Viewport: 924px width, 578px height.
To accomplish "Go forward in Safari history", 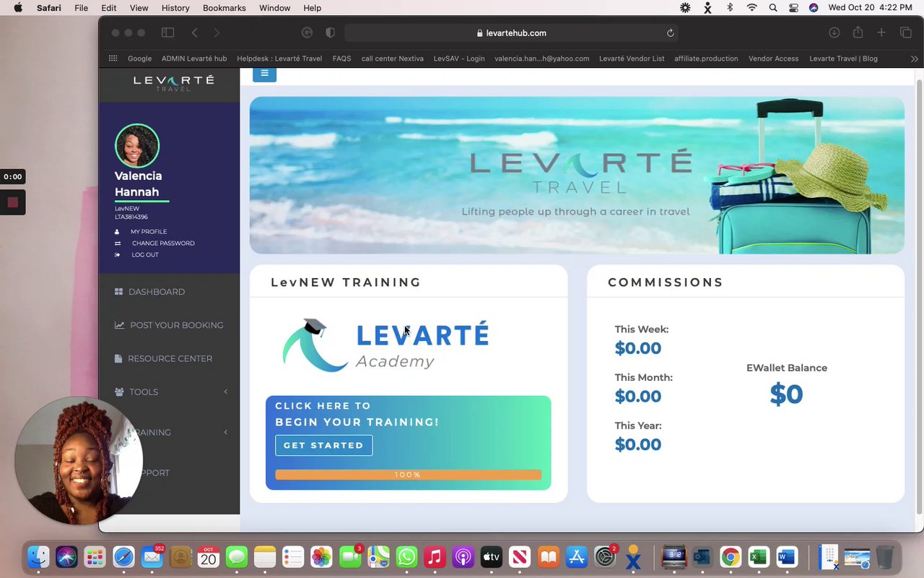I will [x=217, y=33].
